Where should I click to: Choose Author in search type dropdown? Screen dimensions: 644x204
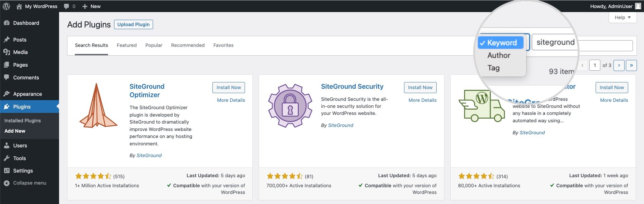coord(499,55)
